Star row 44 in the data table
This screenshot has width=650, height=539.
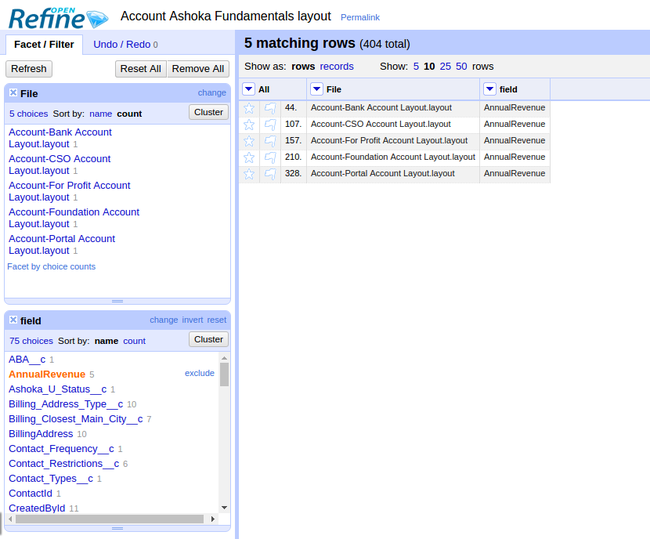(x=249, y=108)
